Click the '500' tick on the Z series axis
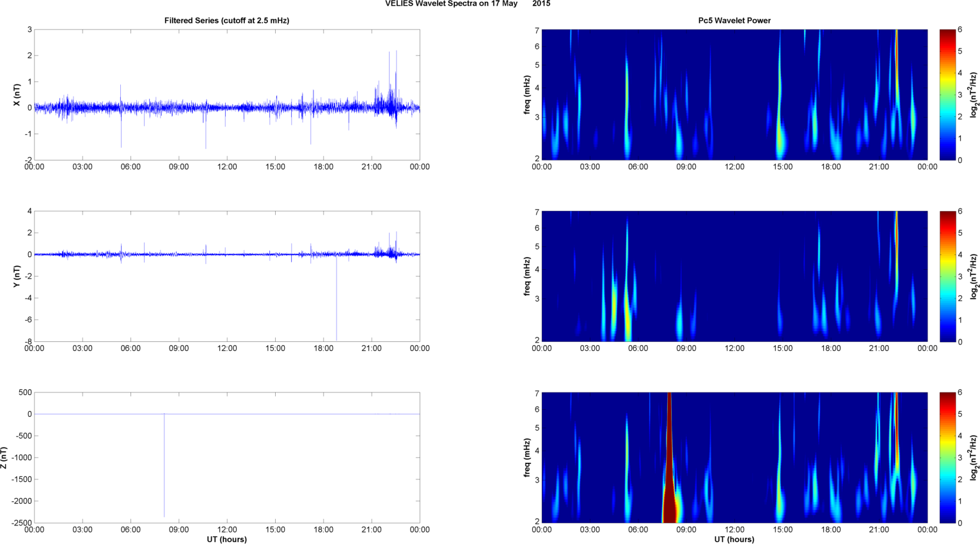The height and width of the screenshot is (544, 980). click(x=25, y=392)
